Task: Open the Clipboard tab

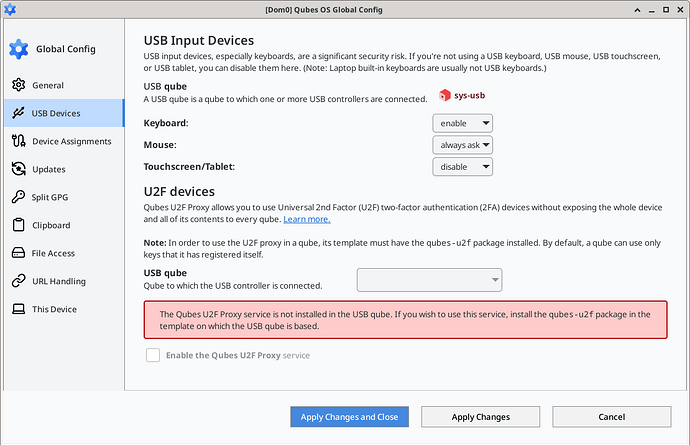Action: (x=64, y=225)
